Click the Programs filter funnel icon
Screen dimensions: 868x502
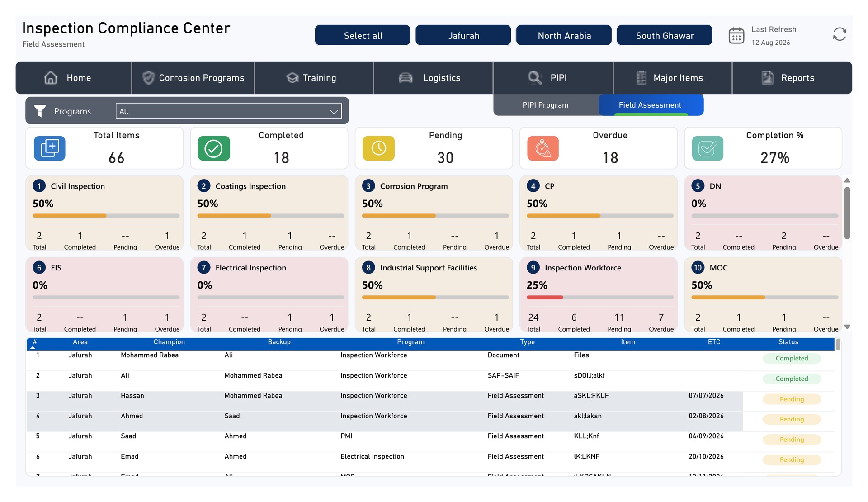click(x=40, y=111)
